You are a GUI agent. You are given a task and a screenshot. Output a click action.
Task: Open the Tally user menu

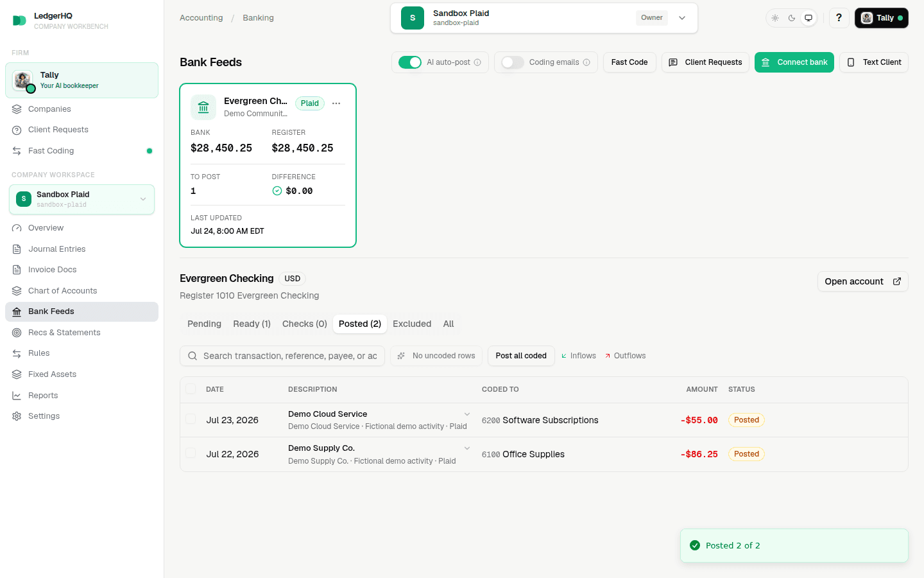click(x=882, y=18)
